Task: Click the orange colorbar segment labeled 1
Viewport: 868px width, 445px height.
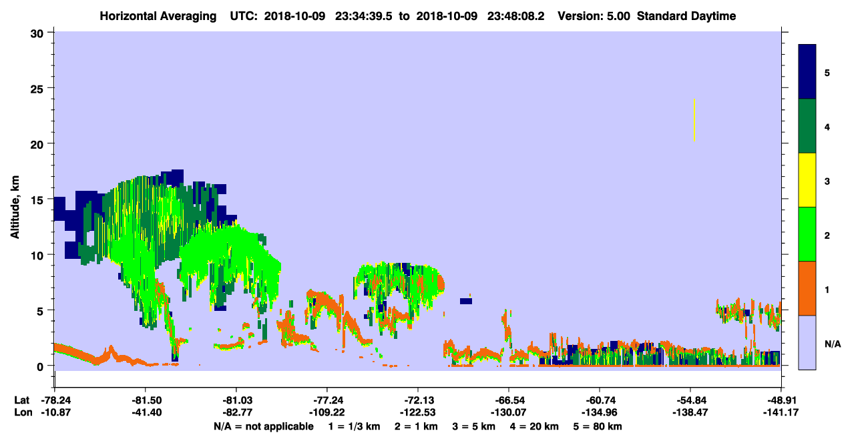Action: (x=807, y=288)
